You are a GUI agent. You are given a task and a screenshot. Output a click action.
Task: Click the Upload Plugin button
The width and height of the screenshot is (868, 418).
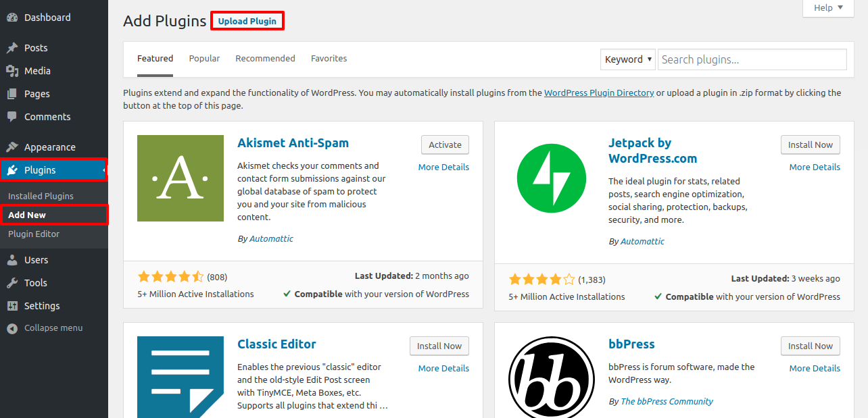(247, 21)
